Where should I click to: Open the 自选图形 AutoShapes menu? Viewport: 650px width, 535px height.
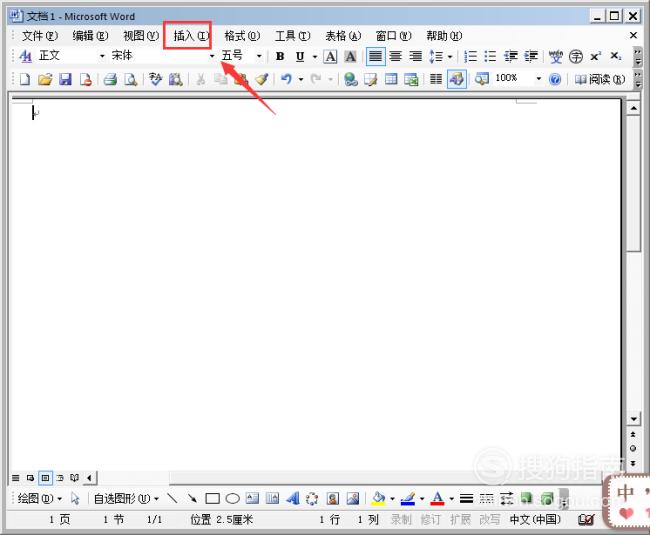(x=126, y=498)
